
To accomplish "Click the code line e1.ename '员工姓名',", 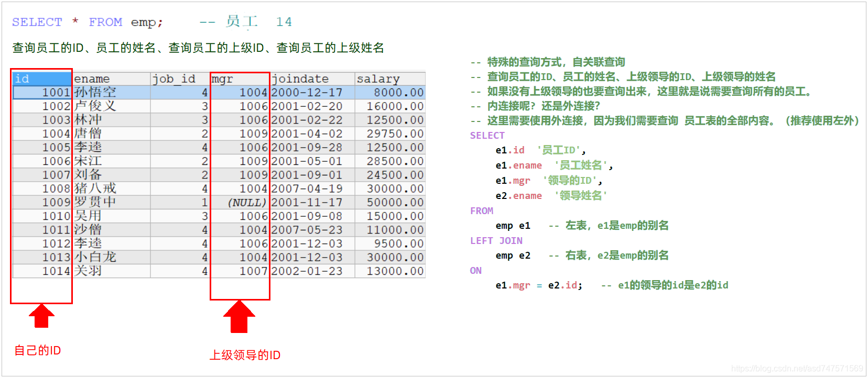I will coord(554,165).
